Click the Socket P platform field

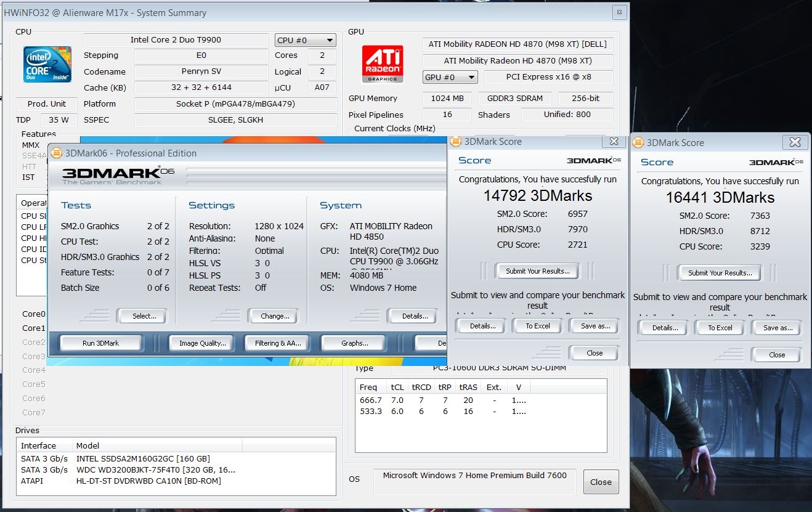pos(235,104)
